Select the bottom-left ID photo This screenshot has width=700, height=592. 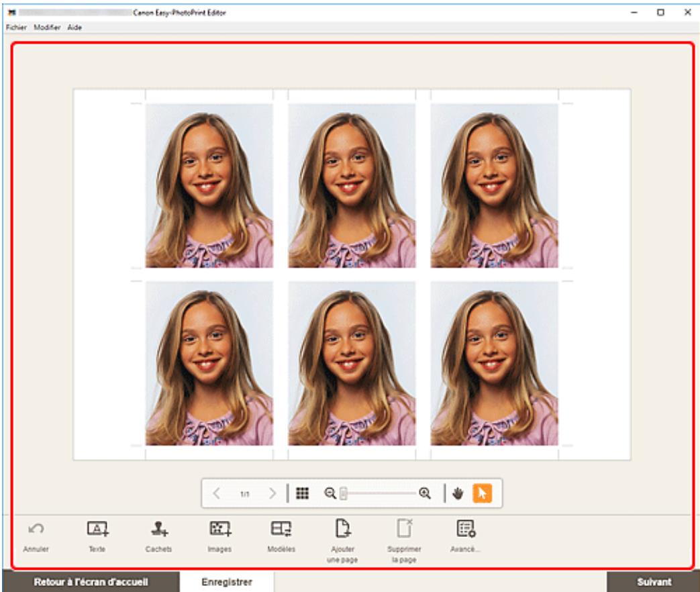[x=209, y=363]
